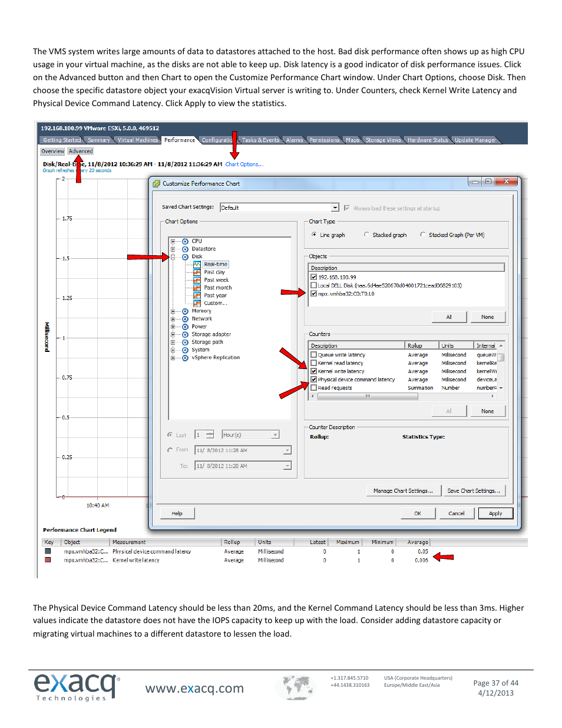Click the Storage path option icon
This screenshot has height=728, width=562.
point(186,342)
